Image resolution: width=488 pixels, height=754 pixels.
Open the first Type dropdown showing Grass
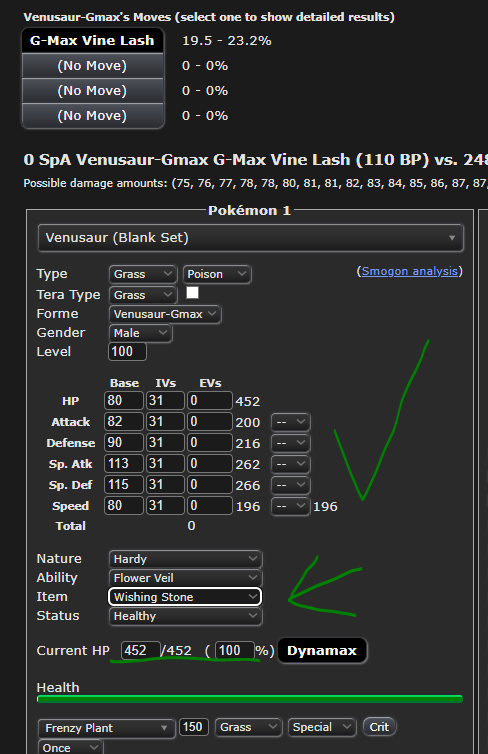[142, 274]
